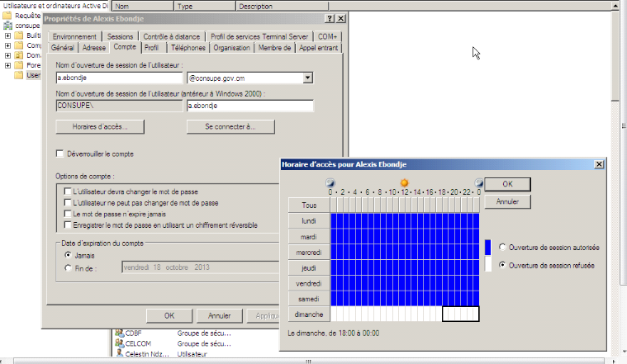Click the blue authorized color swatch
Viewport: 627px width, 364px height.
tap(487, 247)
